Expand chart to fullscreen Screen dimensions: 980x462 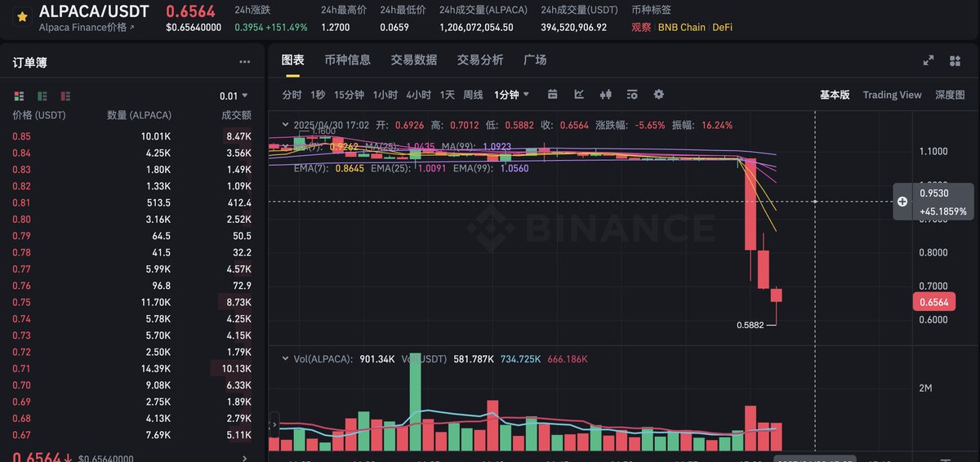[x=929, y=60]
